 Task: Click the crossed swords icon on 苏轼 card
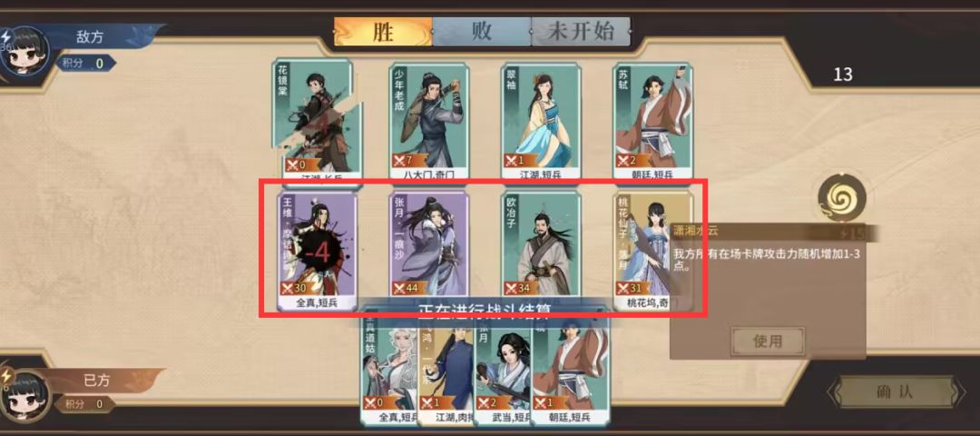pos(623,160)
